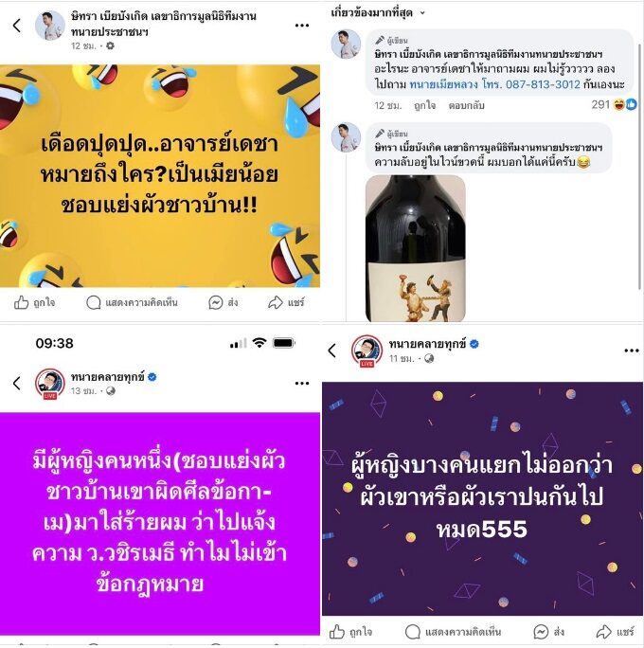The image size is (644, 648).
Task: Send yellow post via Messenger icon
Action: click(224, 302)
